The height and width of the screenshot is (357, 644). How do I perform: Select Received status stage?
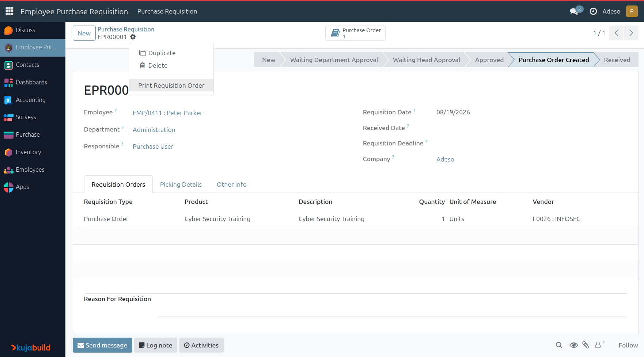[617, 60]
